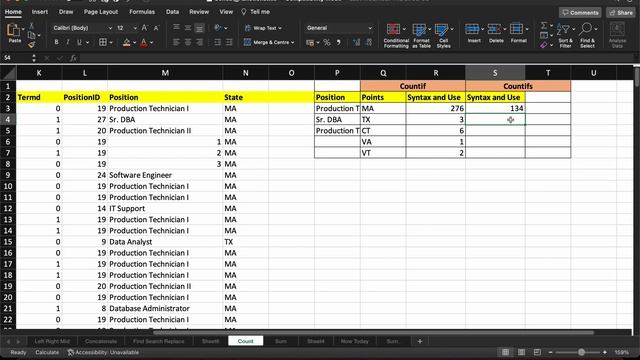Decrease cell indent
The image size is (640, 360).
[217, 42]
